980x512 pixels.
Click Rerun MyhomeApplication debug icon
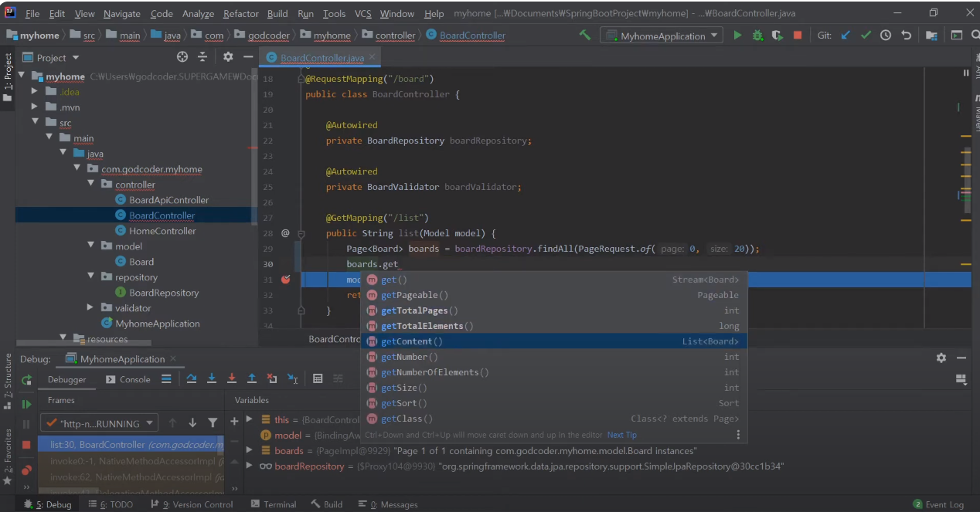[26, 380]
